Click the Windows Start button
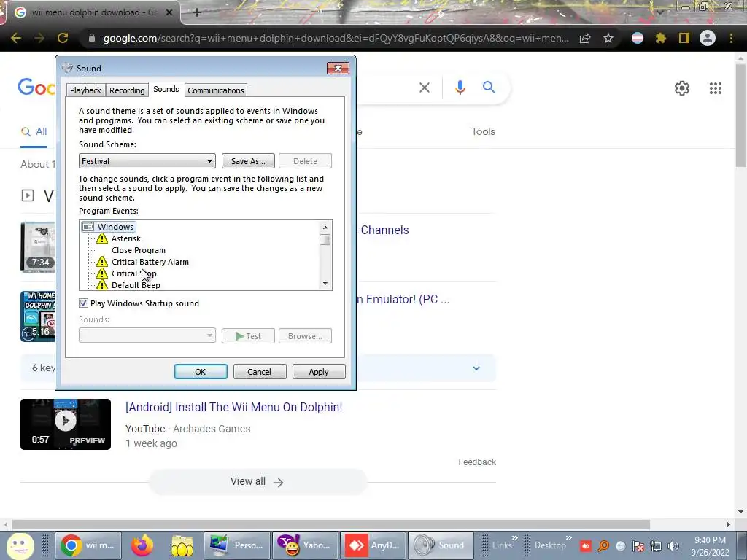 (20, 545)
